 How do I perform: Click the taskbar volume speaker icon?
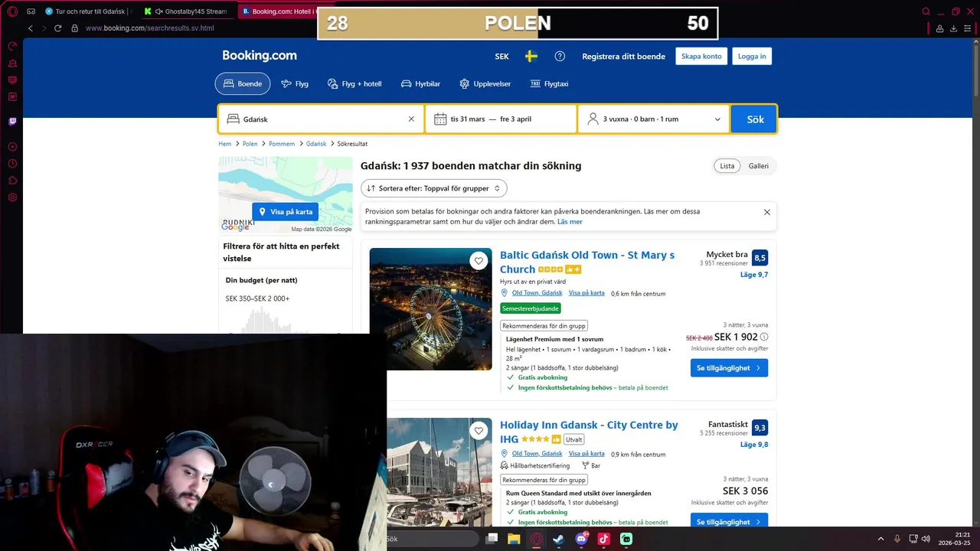(926, 539)
